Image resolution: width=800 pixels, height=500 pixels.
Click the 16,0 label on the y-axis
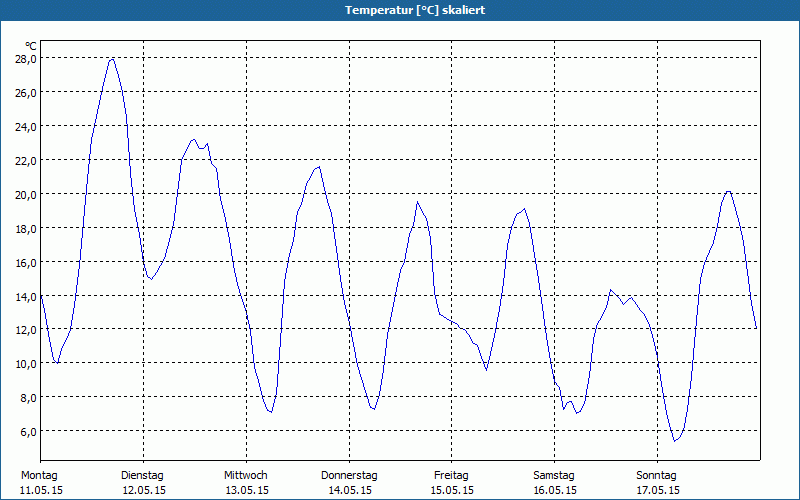[x=26, y=262]
